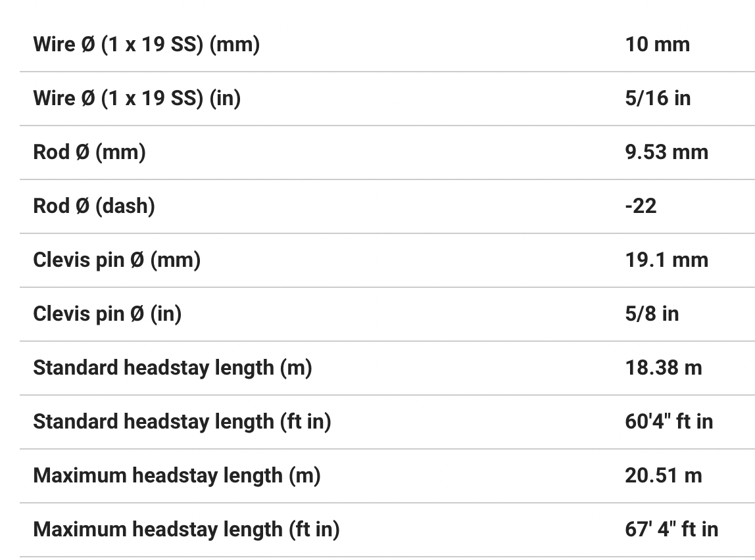Click the '10 mm' wire diameter value

(657, 45)
